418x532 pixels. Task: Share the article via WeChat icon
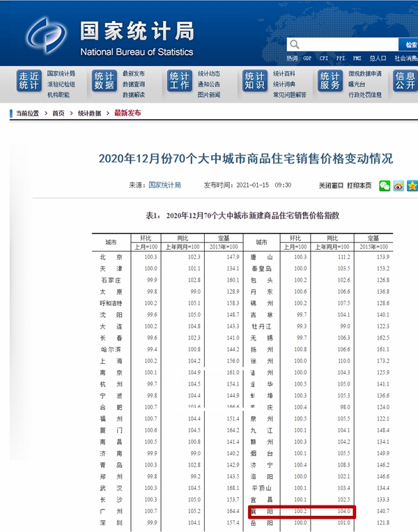[x=385, y=185]
